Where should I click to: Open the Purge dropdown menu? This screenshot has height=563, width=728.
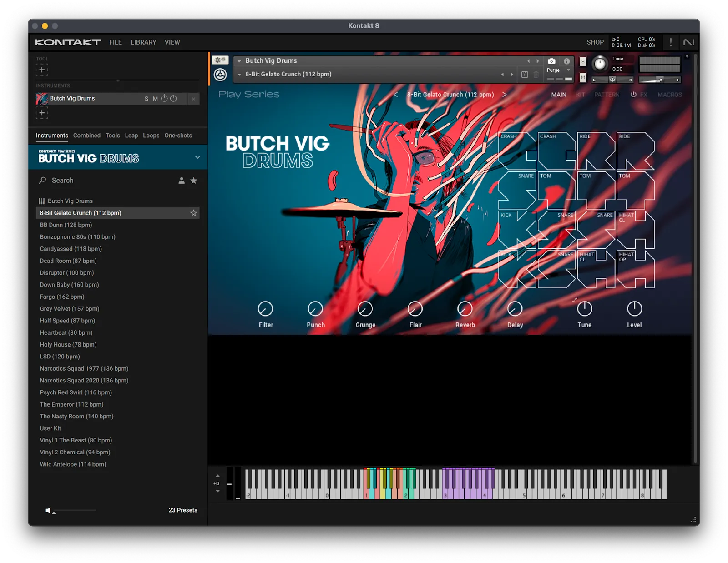559,70
